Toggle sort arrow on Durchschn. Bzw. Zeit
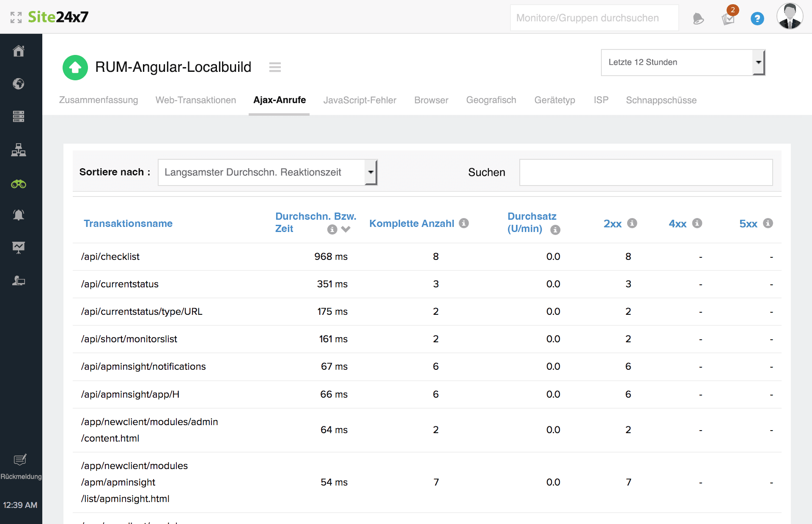The width and height of the screenshot is (812, 524). pos(346,229)
